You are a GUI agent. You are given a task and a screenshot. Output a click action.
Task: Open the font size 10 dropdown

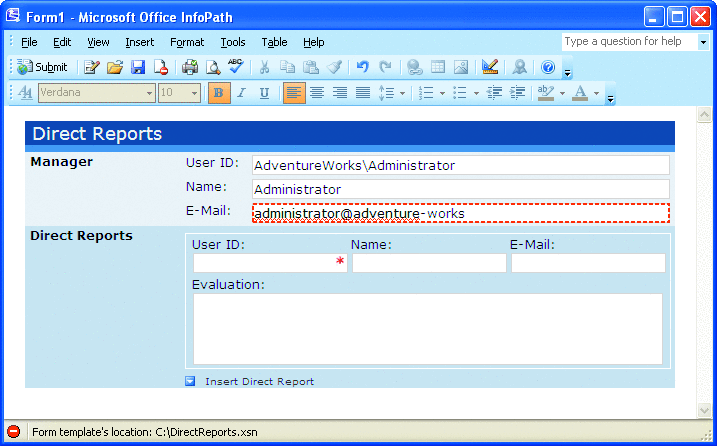pos(194,93)
